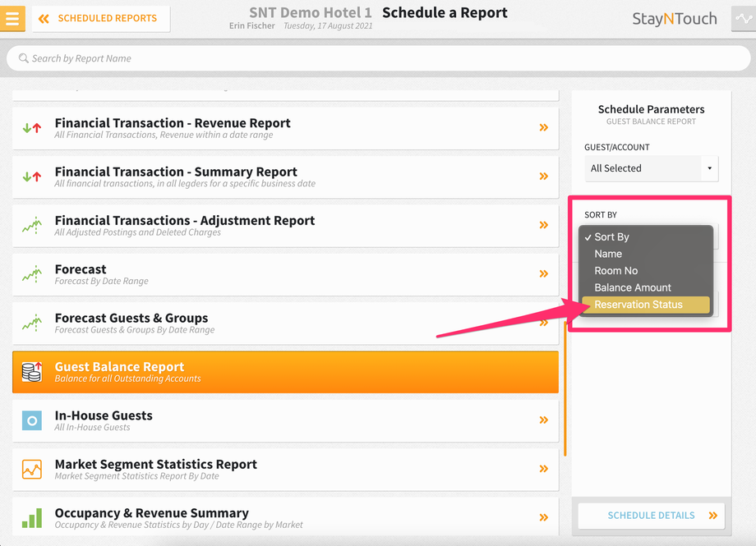
Task: Click the search magnifier icon
Action: coord(23,58)
